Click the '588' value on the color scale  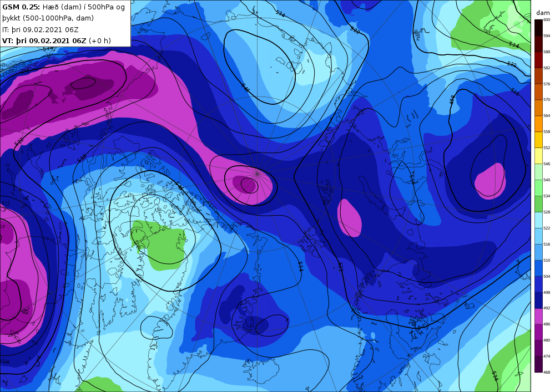547,52
